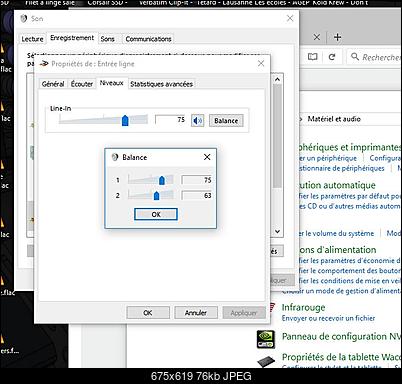Click OK in the Balance dialog
Screen dimensions: 402x384
coord(156,214)
